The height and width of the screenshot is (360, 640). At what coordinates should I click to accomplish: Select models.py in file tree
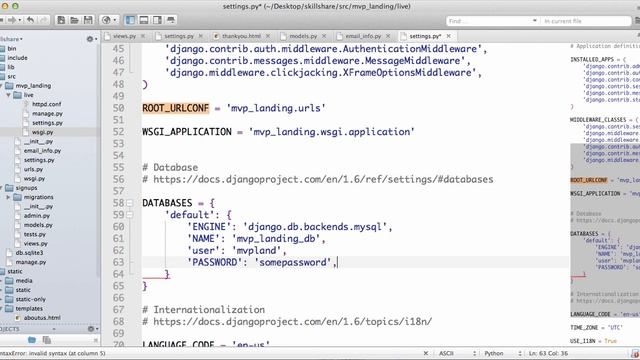click(x=38, y=225)
